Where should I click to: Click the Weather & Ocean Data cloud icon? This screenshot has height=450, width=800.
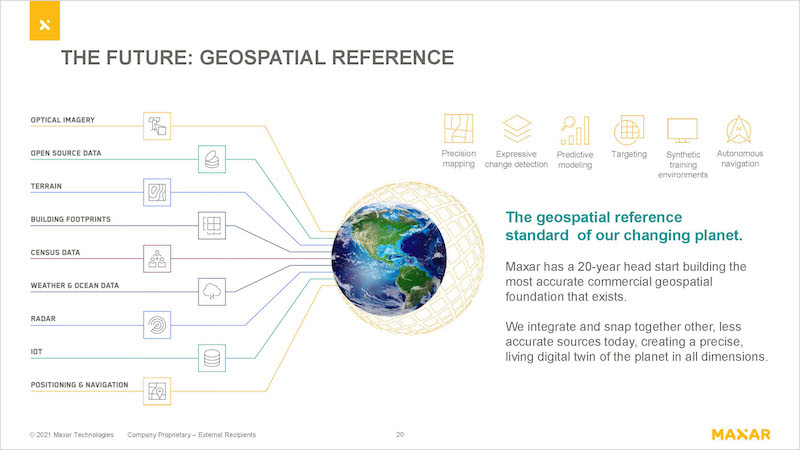coord(212,292)
